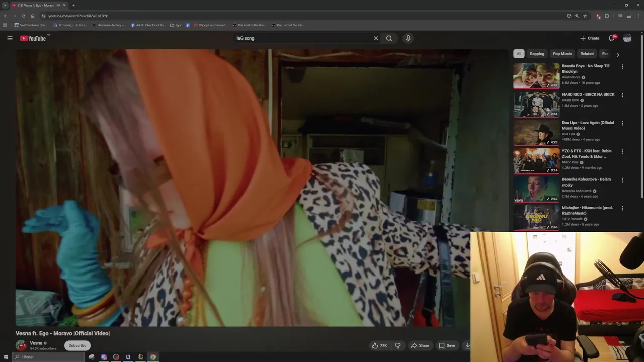
Task: Switch to the Vesna ft. Ego browser tab
Action: pos(35,5)
